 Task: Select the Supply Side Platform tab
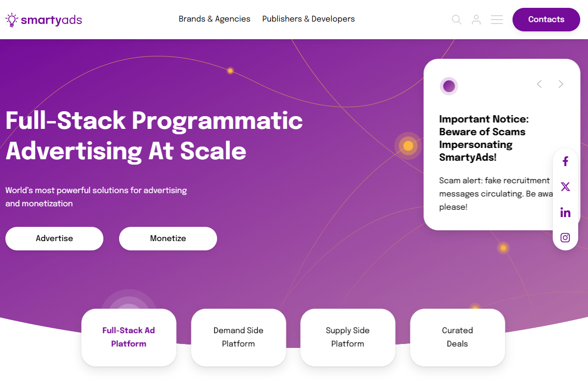tap(348, 337)
